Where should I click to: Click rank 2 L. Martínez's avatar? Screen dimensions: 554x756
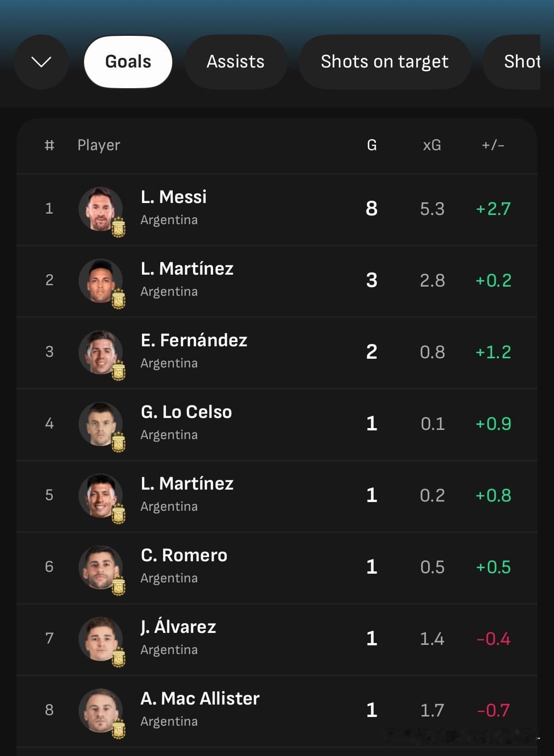101,281
